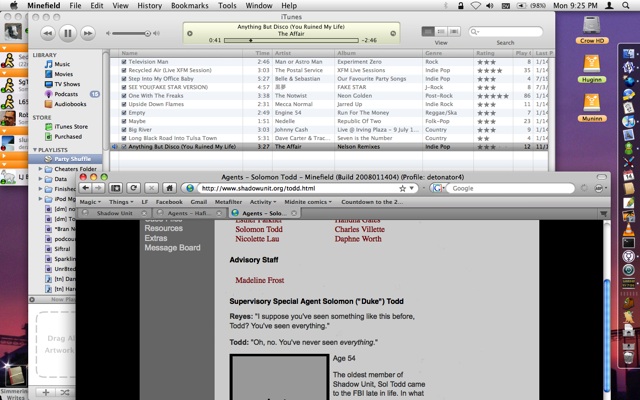Expand the Data playlist folder
The image size is (640, 400).
(40, 179)
